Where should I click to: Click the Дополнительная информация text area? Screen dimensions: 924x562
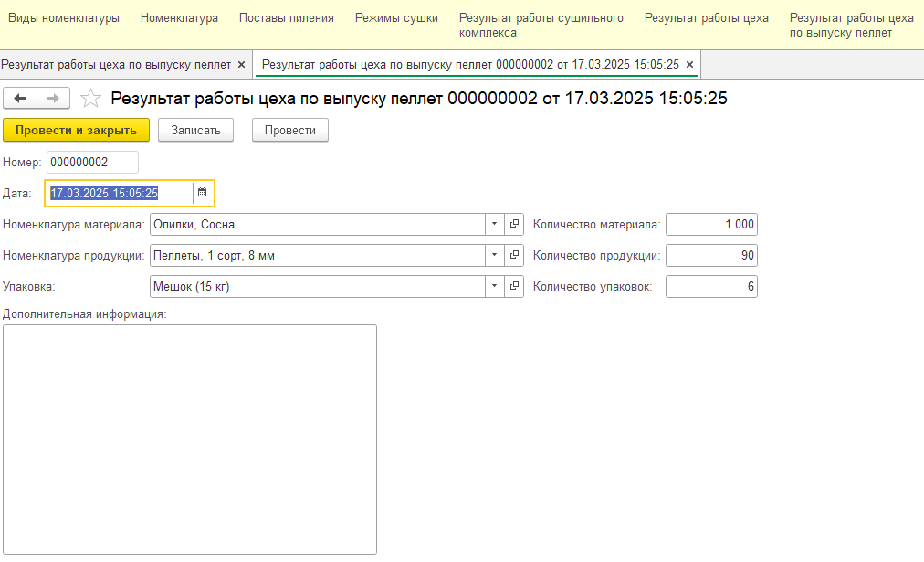point(190,439)
